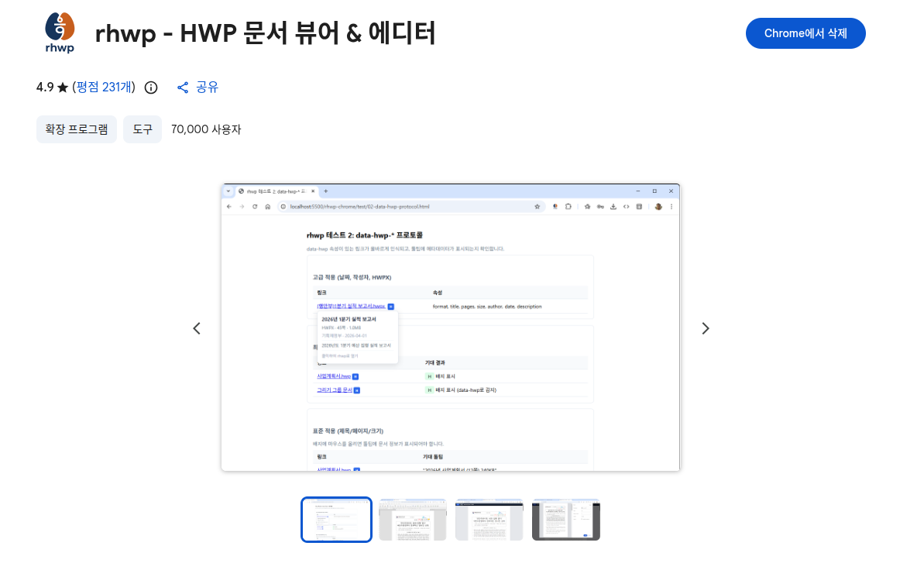Go to the previous screenshot with left chevron

[x=197, y=328]
